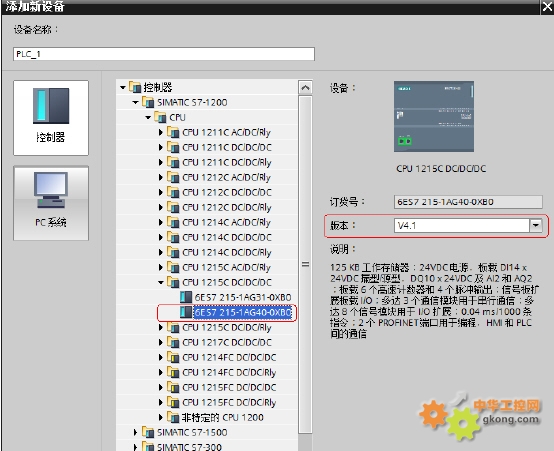
Task: Click folder icon of 非特定的 CPU 1200
Action: [173, 417]
